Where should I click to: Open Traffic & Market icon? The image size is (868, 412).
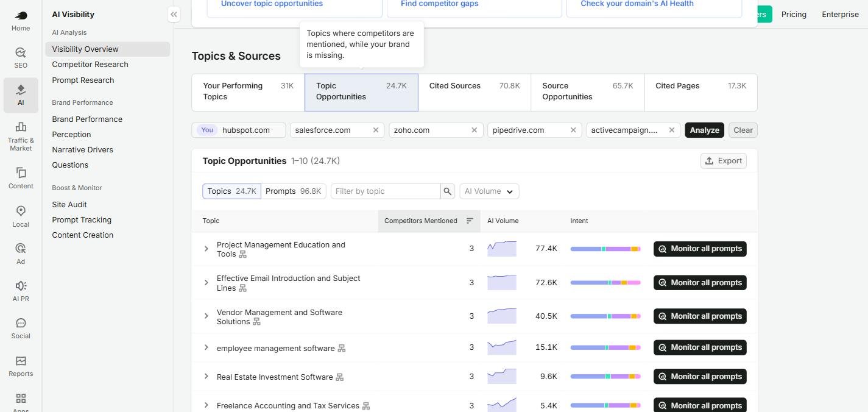[x=21, y=135]
